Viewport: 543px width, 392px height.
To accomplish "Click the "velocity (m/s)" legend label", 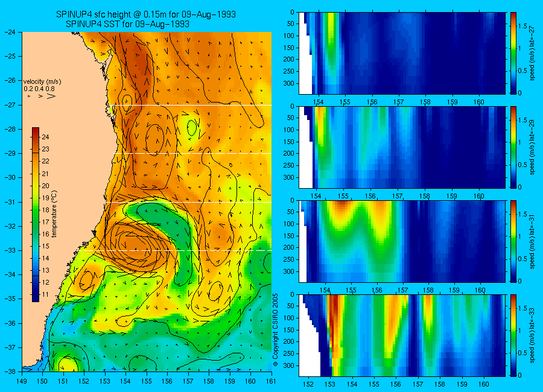I will pos(42,82).
